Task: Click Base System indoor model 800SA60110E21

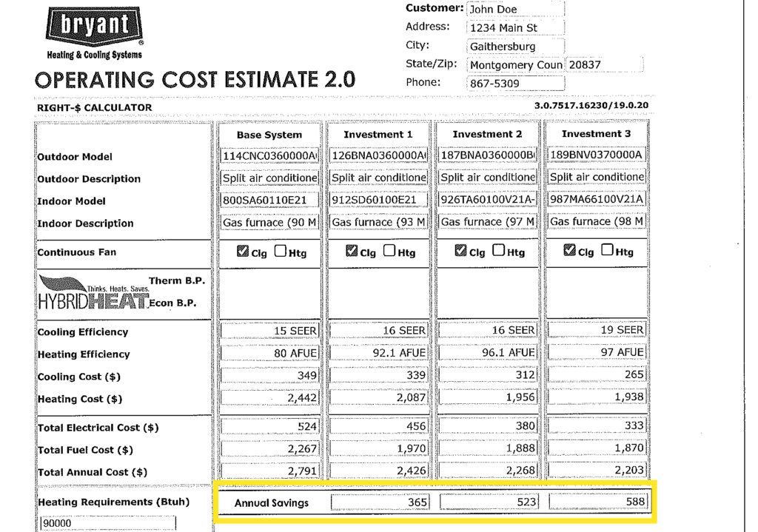Action: click(269, 200)
